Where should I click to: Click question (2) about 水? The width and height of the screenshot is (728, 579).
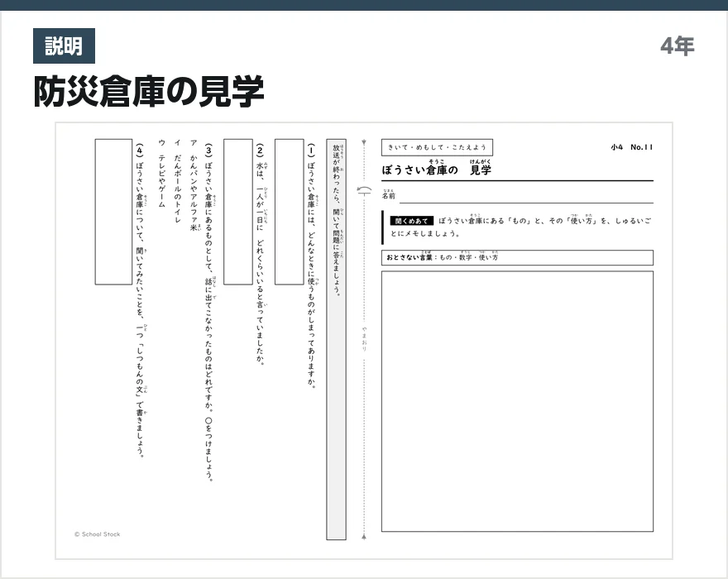pos(260,254)
